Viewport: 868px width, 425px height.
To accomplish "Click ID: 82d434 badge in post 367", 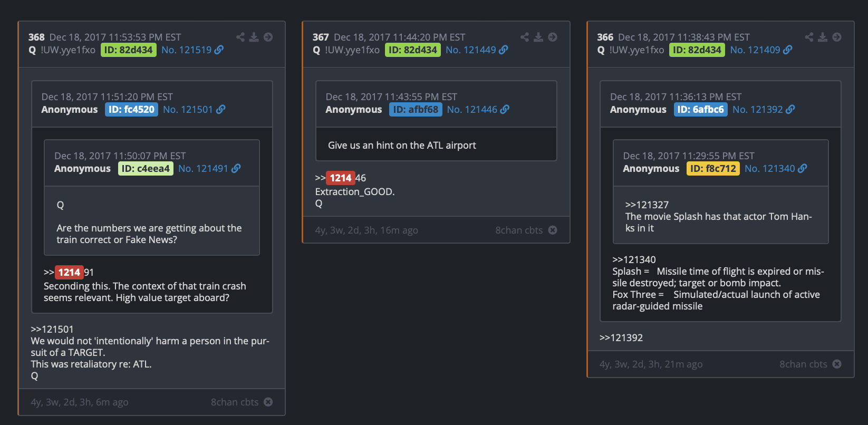I will coord(413,50).
